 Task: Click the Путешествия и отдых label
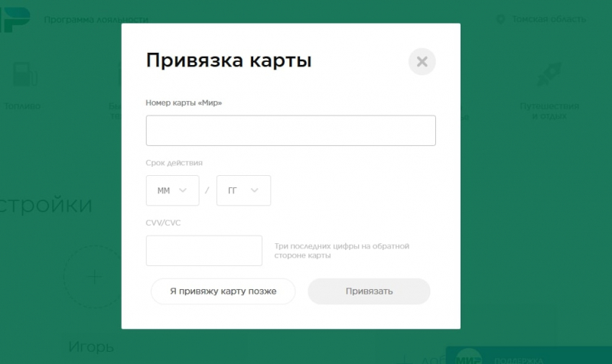tap(549, 111)
